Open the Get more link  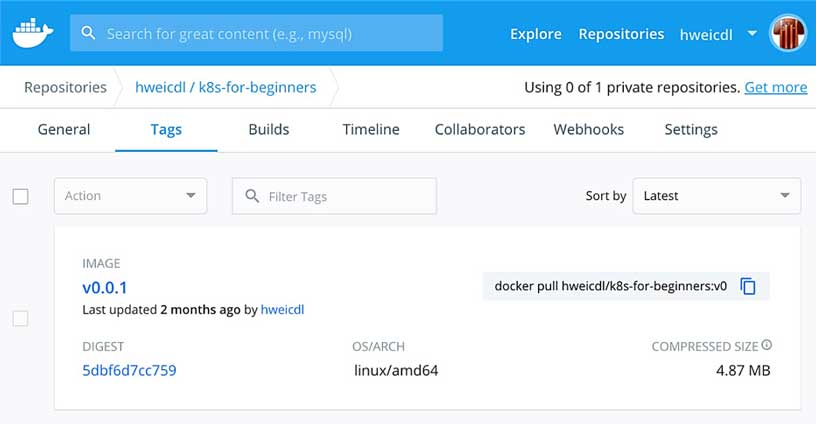pyautogui.click(x=776, y=87)
